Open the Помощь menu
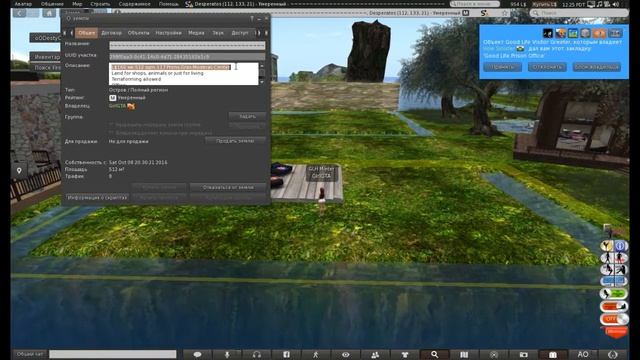 tap(169, 4)
